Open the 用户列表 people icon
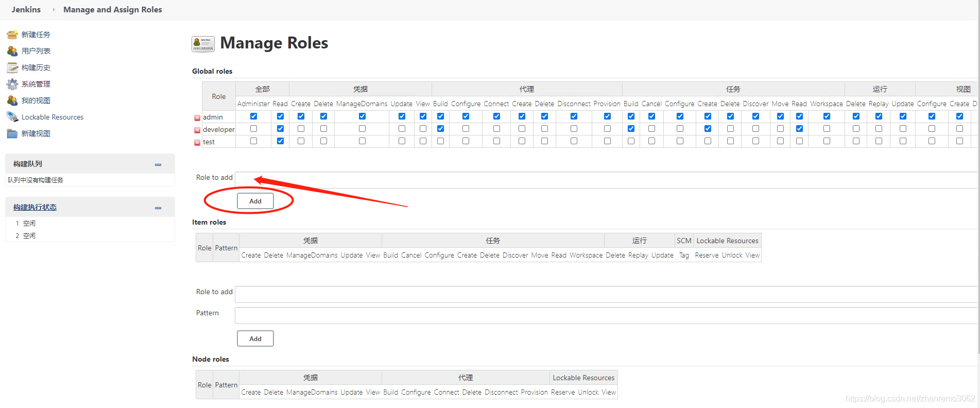 pyautogui.click(x=12, y=51)
